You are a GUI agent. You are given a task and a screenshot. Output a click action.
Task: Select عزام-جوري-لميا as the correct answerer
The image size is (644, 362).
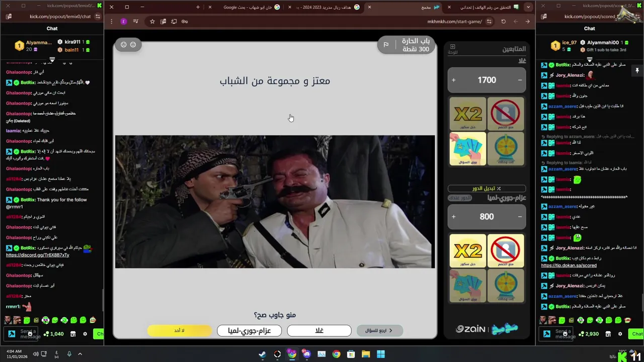click(249, 330)
